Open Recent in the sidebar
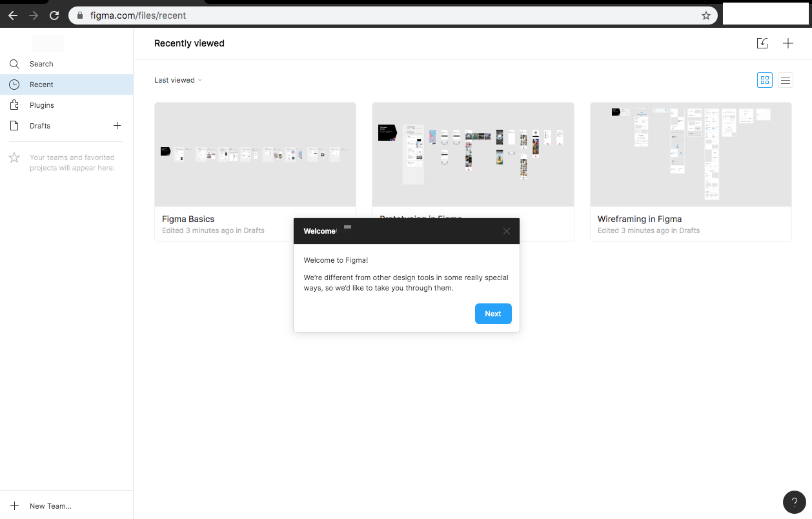The image size is (812, 519). 66,85
